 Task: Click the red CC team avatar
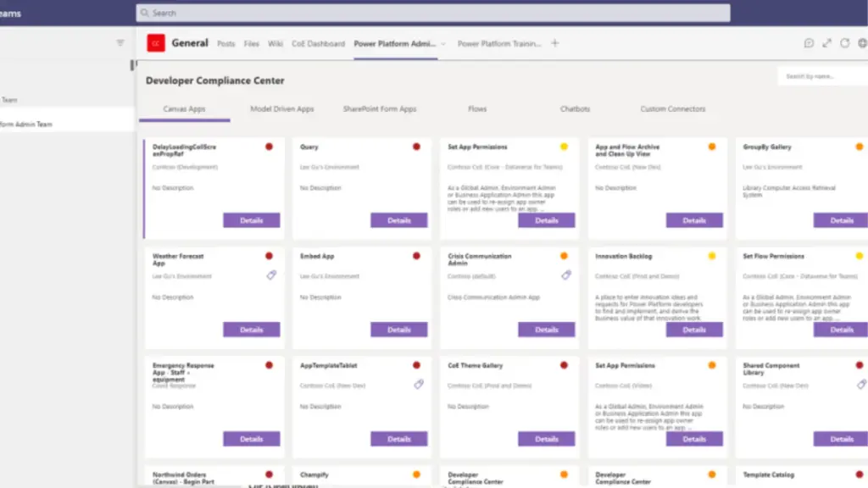click(x=156, y=43)
